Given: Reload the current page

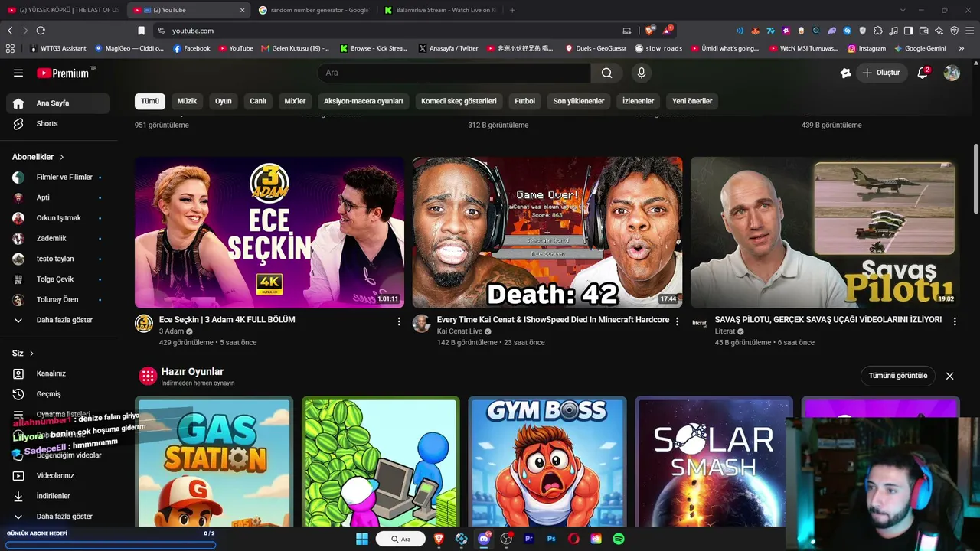Looking at the screenshot, I should click(x=41, y=31).
